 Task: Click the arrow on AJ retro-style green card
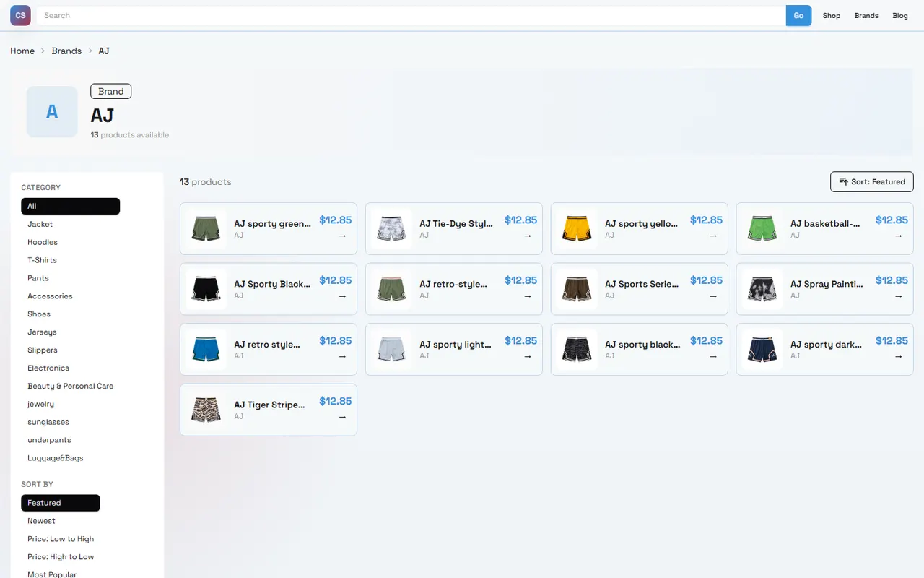click(x=528, y=296)
